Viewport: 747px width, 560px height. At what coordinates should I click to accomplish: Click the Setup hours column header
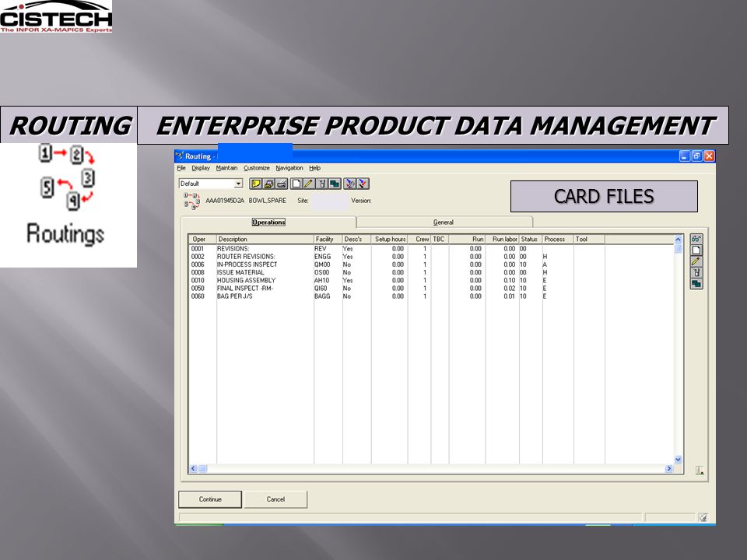click(x=389, y=239)
